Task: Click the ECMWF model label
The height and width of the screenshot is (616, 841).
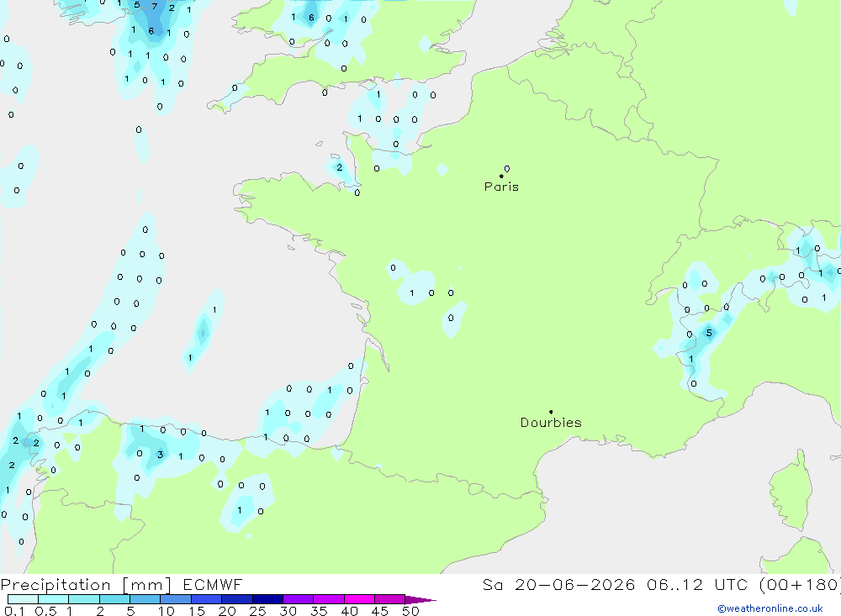Action: click(x=213, y=585)
